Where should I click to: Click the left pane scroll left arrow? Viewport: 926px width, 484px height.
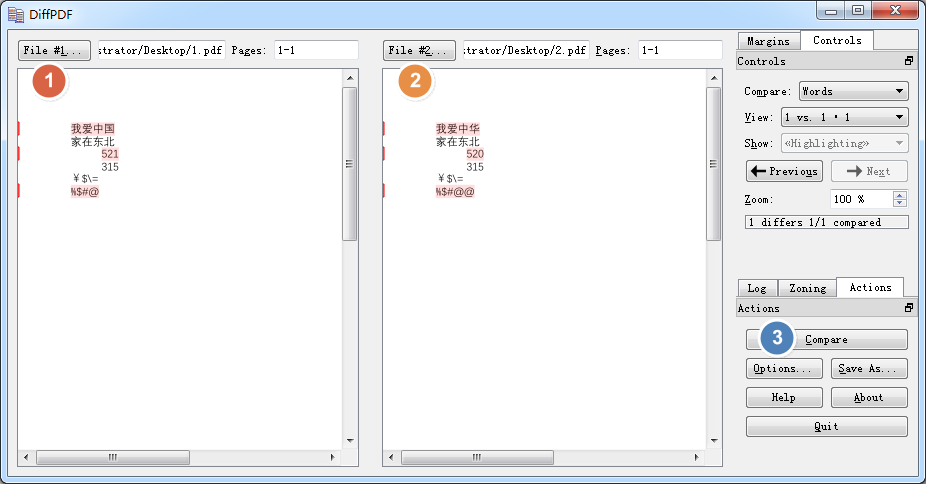[x=26, y=457]
